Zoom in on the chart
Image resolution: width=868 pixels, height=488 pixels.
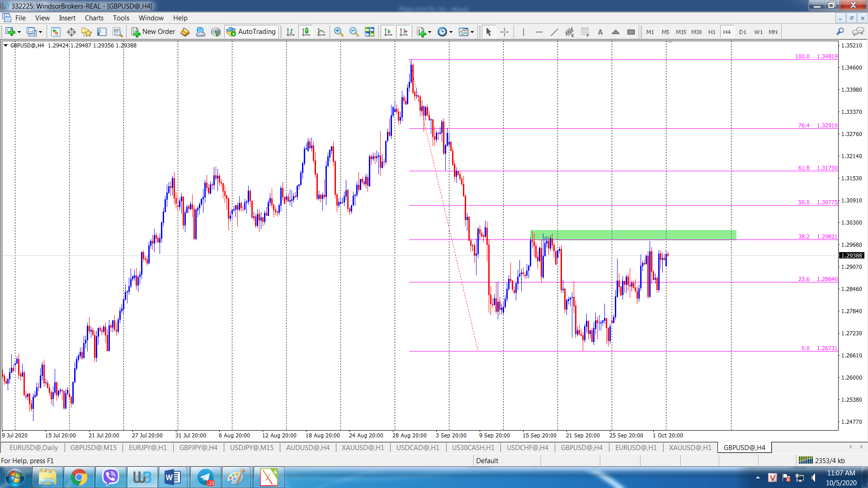[339, 32]
